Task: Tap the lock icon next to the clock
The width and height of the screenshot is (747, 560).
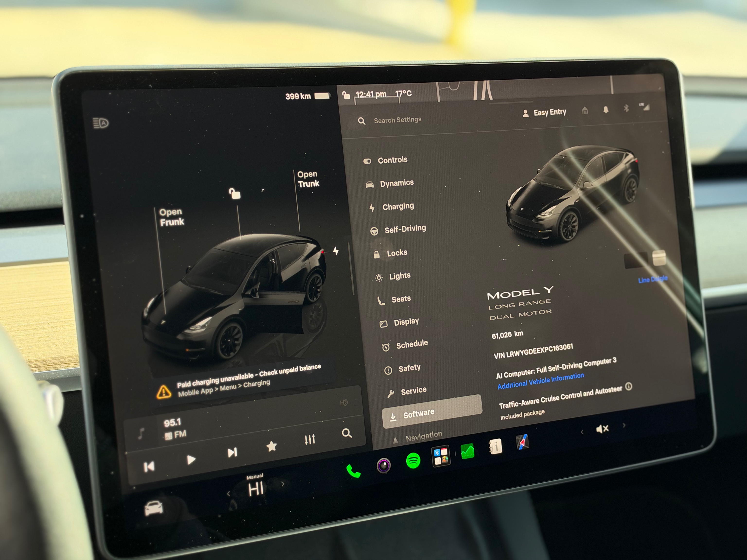Action: pyautogui.click(x=346, y=95)
